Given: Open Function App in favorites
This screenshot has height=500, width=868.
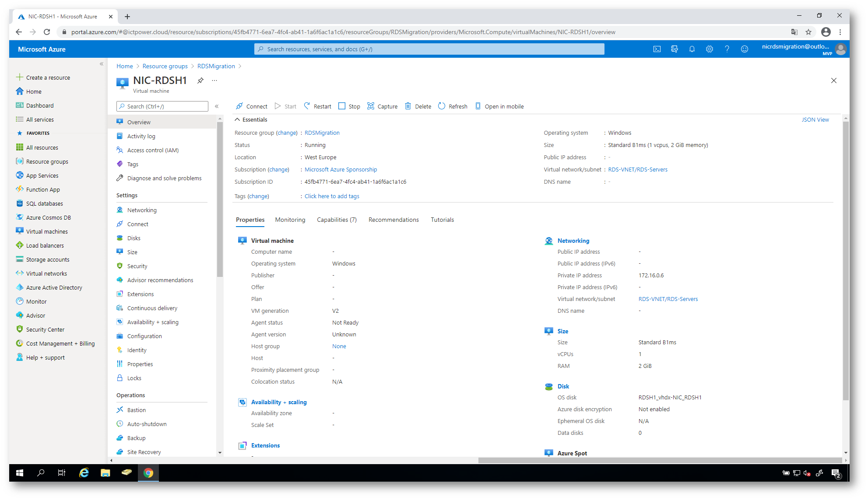Looking at the screenshot, I should tap(38, 189).
